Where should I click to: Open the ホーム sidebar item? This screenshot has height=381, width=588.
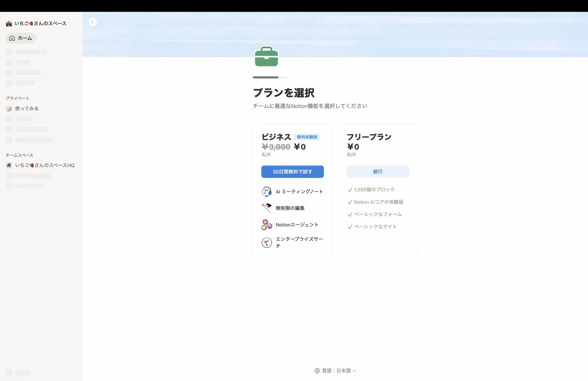[x=21, y=38]
